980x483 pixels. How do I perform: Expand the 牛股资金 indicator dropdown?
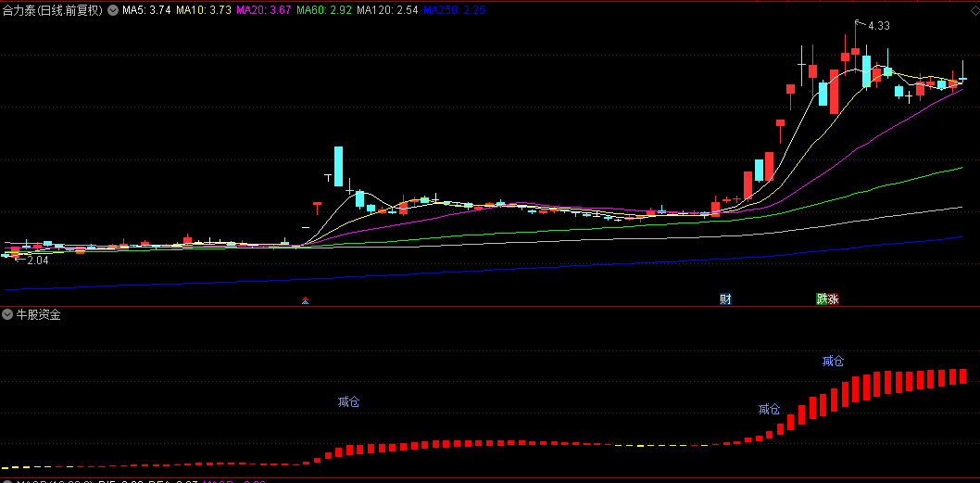[x=7, y=314]
